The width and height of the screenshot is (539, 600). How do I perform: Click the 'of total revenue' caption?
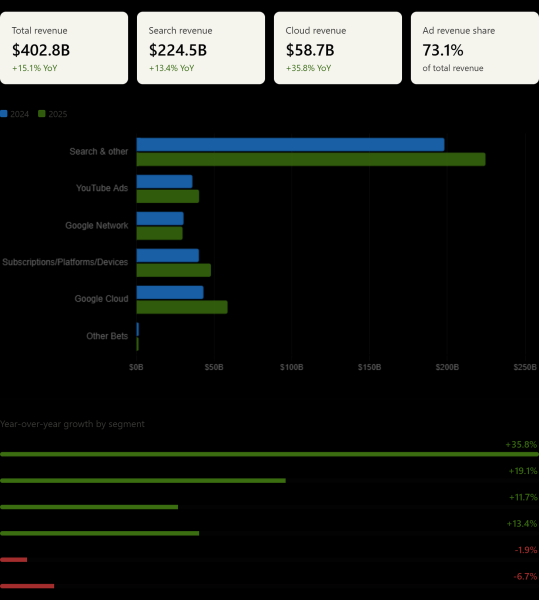[x=453, y=68]
